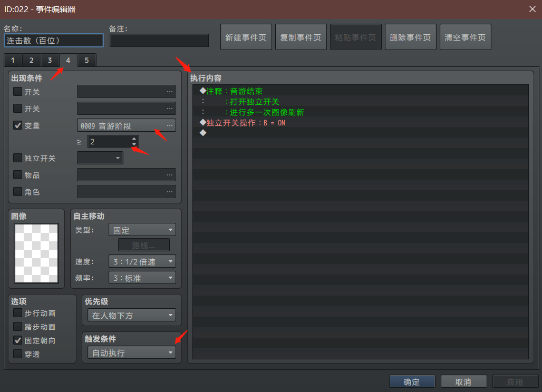
Task: Click ellipsis on first 开关 condition field
Action: (169, 92)
